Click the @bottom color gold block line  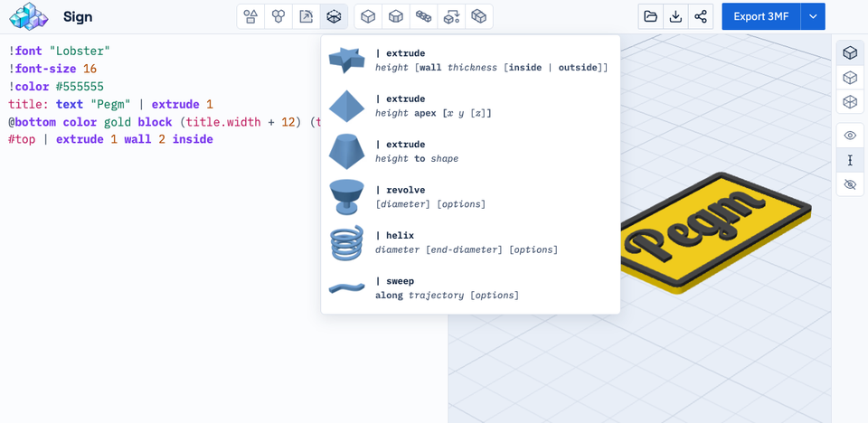[x=165, y=122]
